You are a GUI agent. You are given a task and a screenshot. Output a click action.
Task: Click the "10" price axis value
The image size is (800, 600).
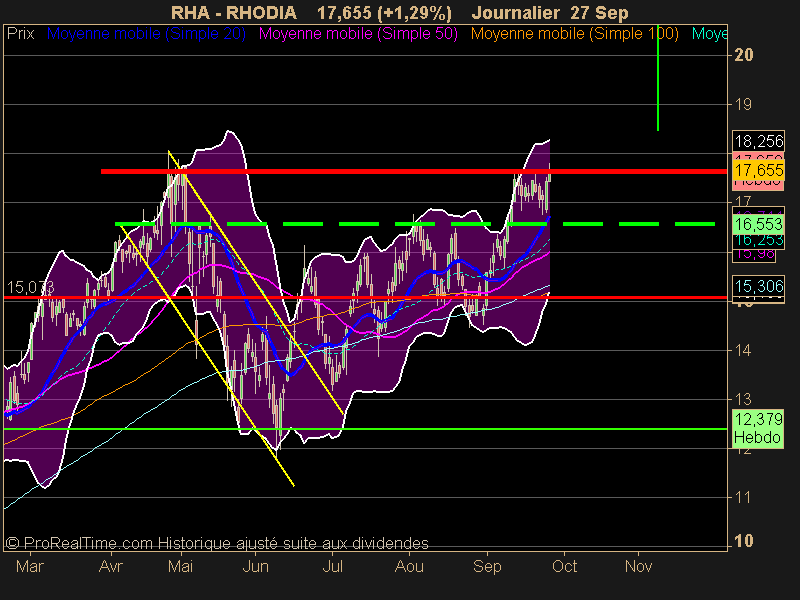pyautogui.click(x=743, y=541)
